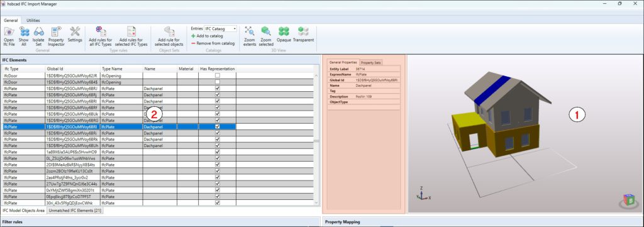Toggle Has Representation for 1a89X6Ja5AUP6$s5HvwHO9 row

pos(217,152)
